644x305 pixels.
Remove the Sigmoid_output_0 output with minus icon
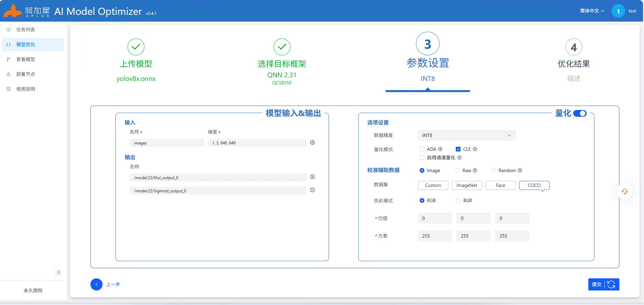click(312, 190)
